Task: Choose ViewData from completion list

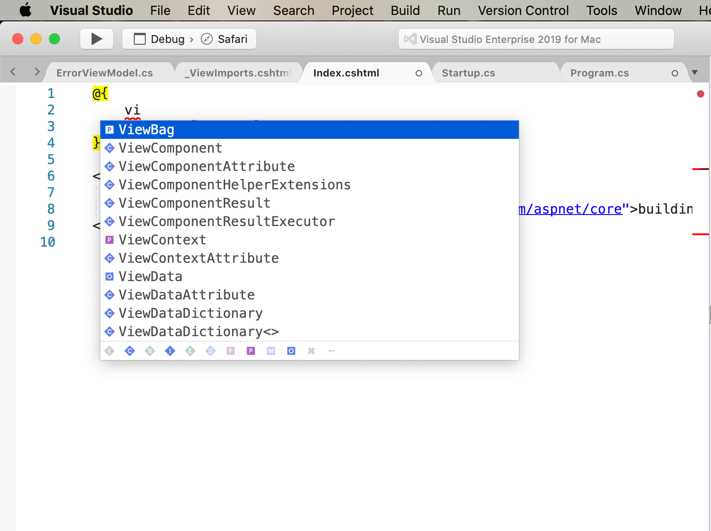Action: [309, 277]
